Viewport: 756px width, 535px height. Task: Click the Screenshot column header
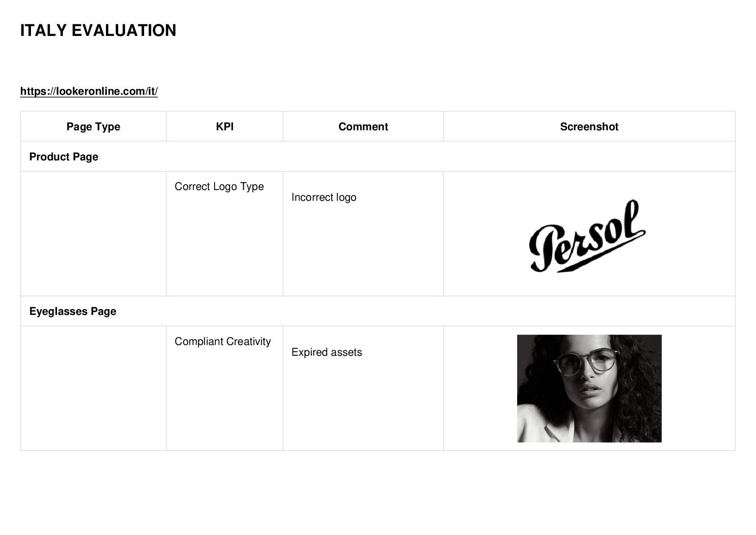(589, 127)
